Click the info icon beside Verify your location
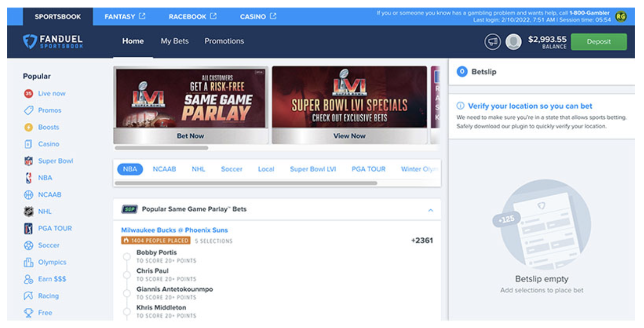644x328 pixels. 460,106
